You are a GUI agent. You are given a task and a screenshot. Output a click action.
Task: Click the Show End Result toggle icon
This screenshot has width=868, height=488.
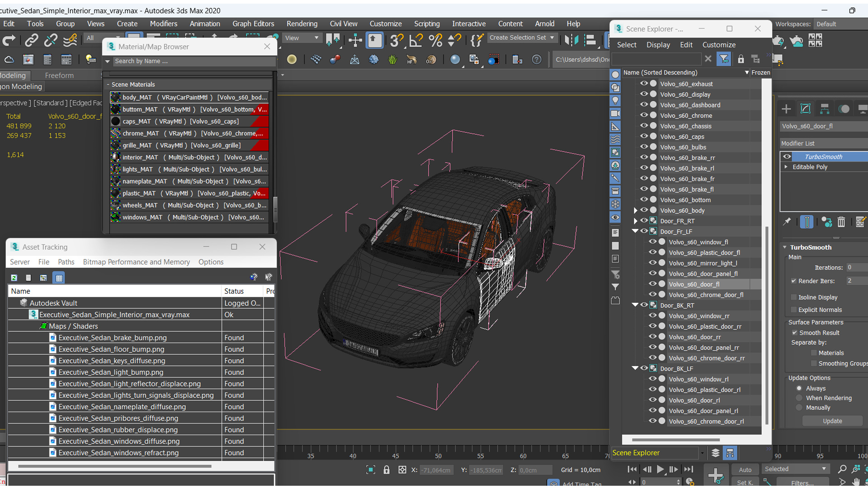pyautogui.click(x=807, y=222)
